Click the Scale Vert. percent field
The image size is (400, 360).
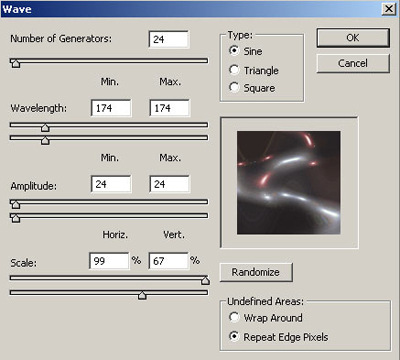(x=168, y=261)
